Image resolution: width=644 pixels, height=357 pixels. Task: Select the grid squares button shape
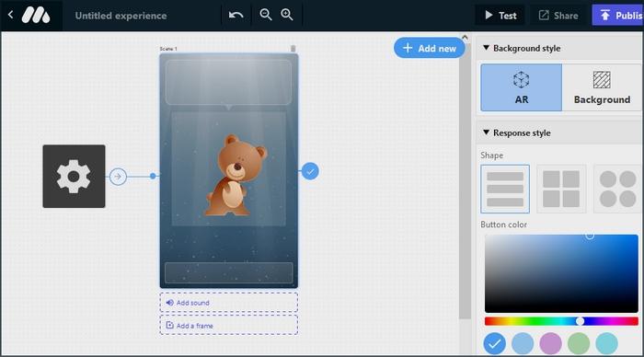(561, 189)
